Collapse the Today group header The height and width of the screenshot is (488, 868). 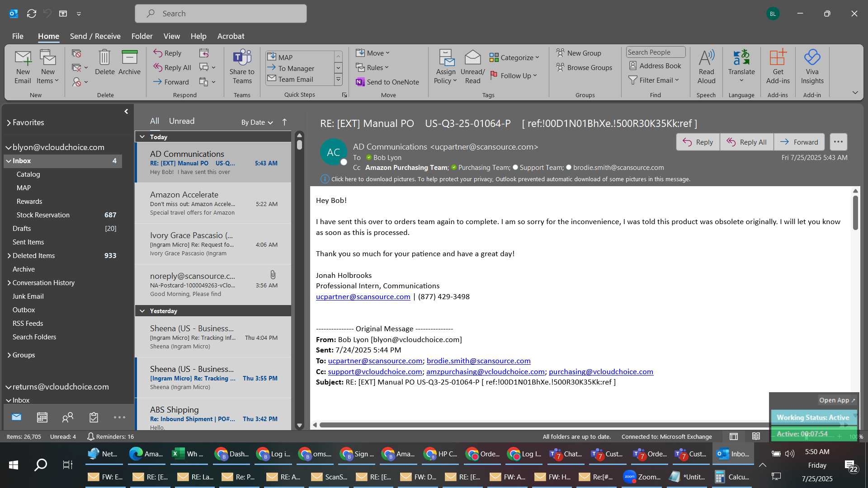[142, 137]
